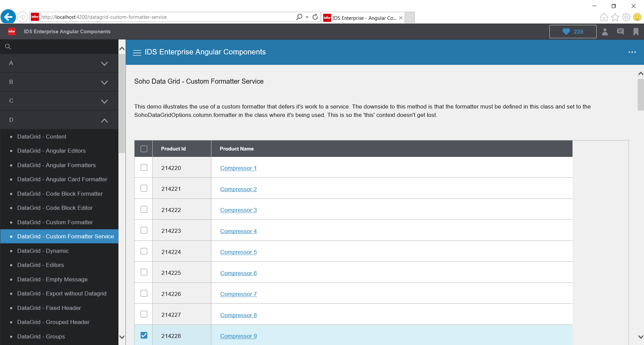The width and height of the screenshot is (644, 345).
Task: Open the browser home icon
Action: point(604,17)
